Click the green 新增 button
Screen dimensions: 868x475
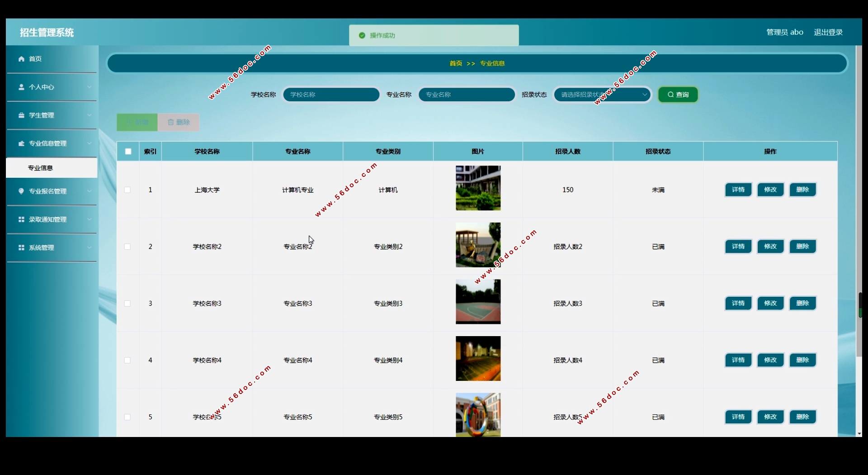click(137, 122)
